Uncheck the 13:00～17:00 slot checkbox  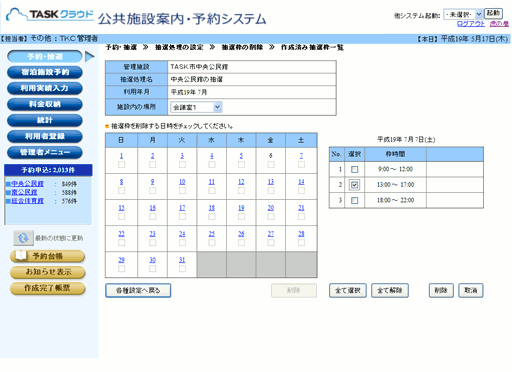coord(355,185)
